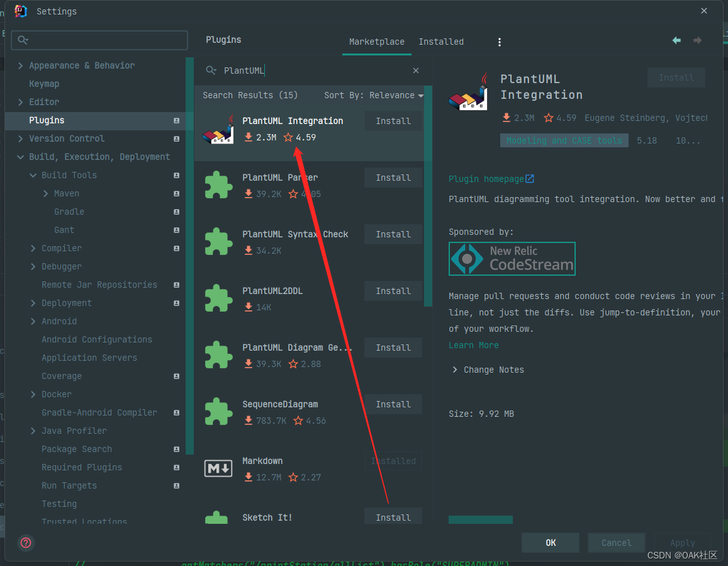The width and height of the screenshot is (728, 566).
Task: Select Gradle under Build Tools
Action: point(69,212)
